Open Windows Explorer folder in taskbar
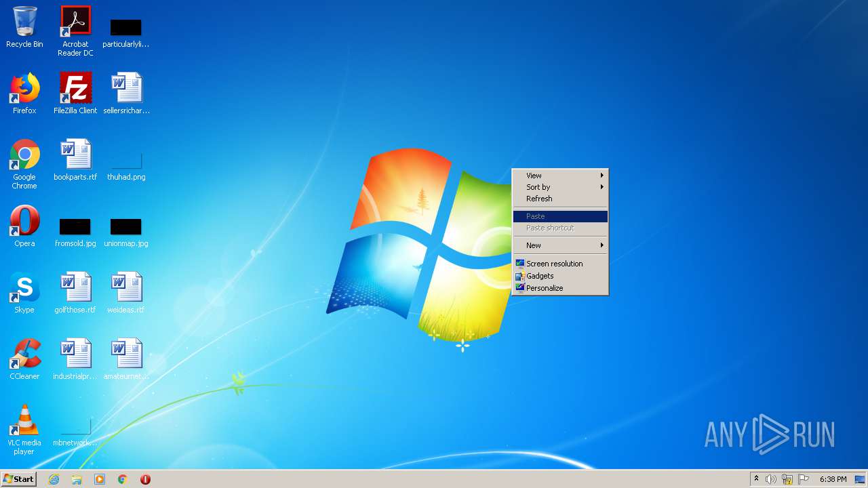This screenshot has height=488, width=868. [77, 479]
